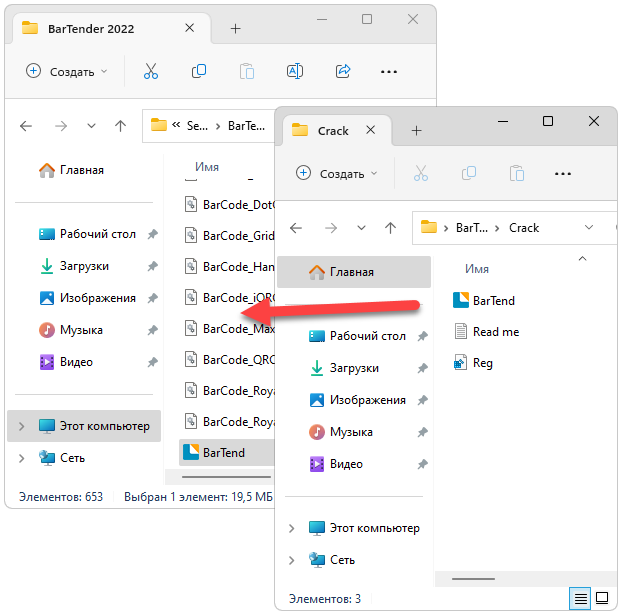Add new tab in BarTender 2022 window

[x=236, y=28]
